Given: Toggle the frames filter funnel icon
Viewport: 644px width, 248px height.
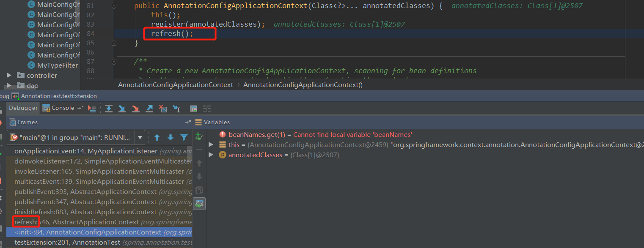Looking at the screenshot, I should pos(184,137).
